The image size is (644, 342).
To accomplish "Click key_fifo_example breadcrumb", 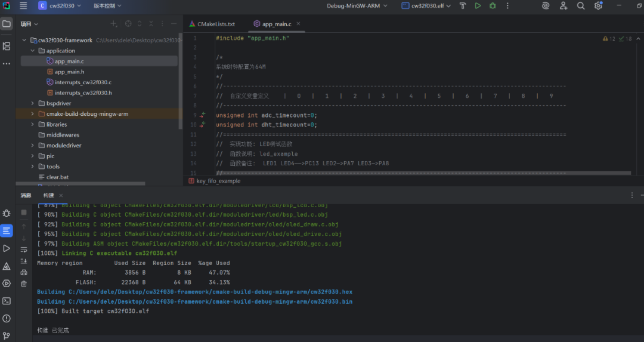I will (x=215, y=181).
